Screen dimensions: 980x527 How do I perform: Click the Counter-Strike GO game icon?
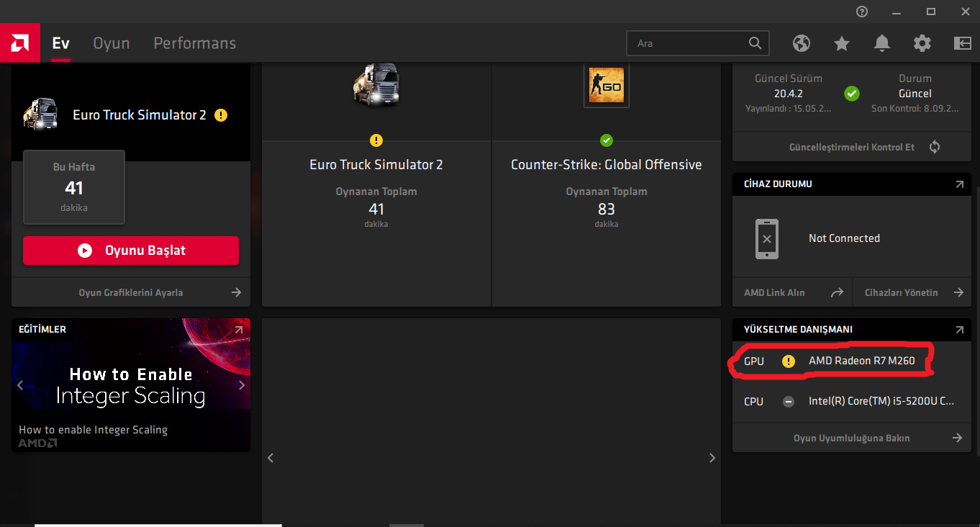pyautogui.click(x=607, y=85)
